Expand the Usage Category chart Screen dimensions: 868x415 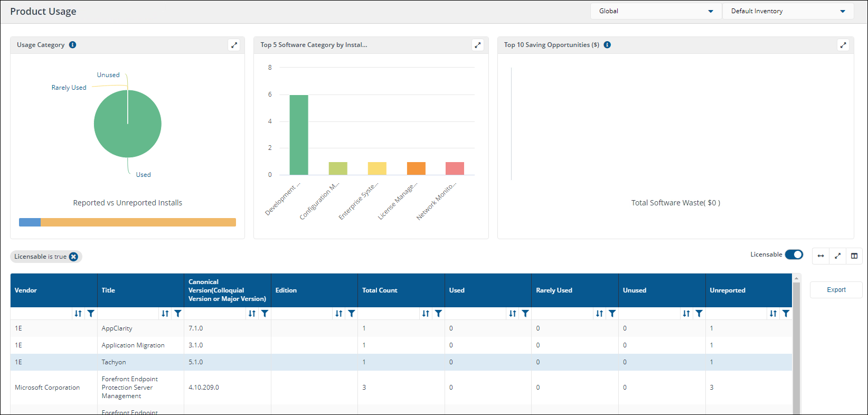pyautogui.click(x=234, y=45)
